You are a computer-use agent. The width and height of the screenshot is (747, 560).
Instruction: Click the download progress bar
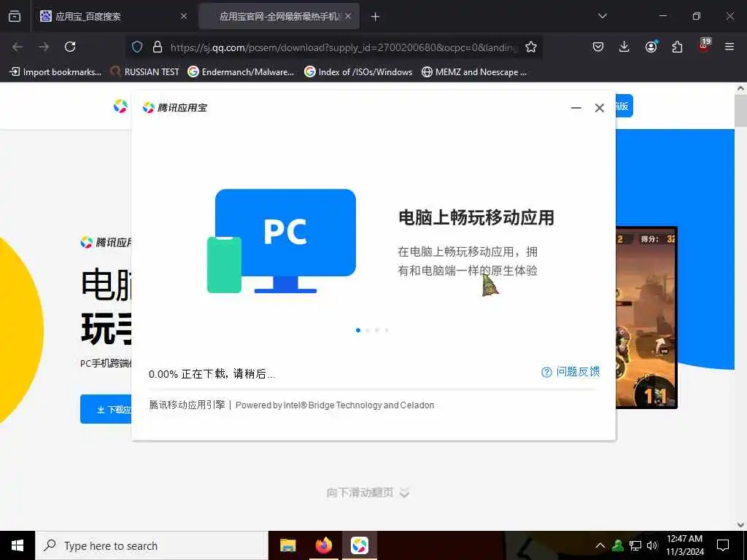pos(373,389)
